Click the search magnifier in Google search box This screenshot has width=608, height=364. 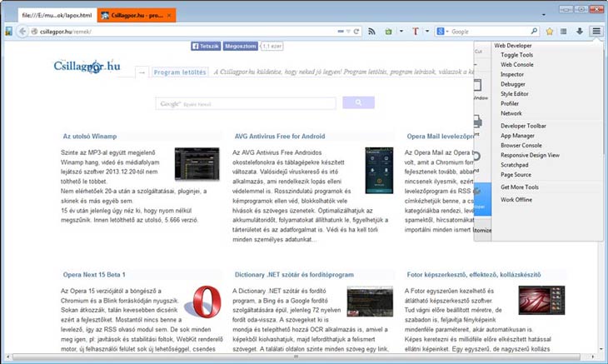pyautogui.click(x=534, y=31)
